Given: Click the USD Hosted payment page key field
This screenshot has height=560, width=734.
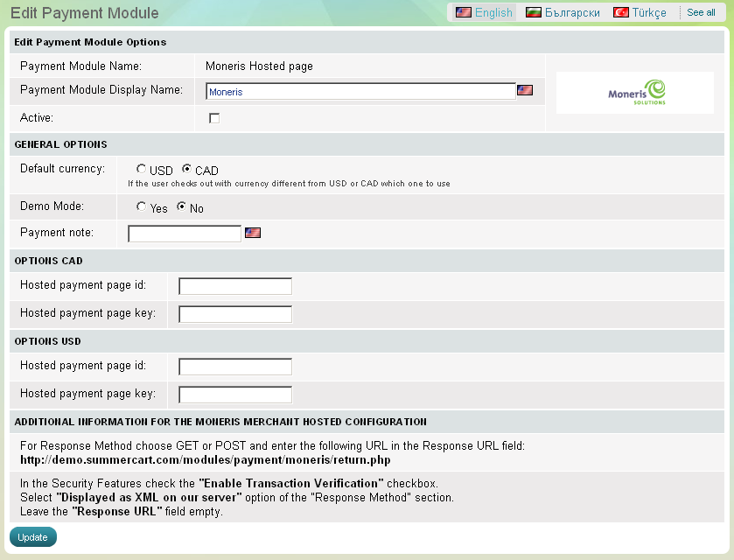Looking at the screenshot, I should pyautogui.click(x=235, y=395).
